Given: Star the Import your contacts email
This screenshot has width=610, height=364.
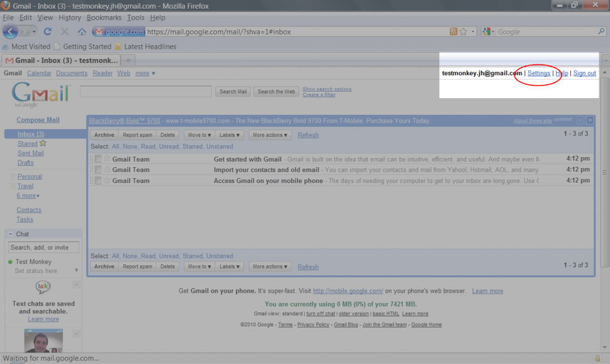Looking at the screenshot, I should click(106, 170).
